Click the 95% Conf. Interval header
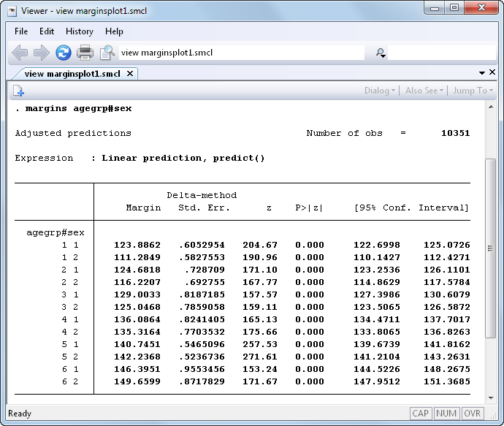Screen dimensions: 504x426 click(x=411, y=208)
